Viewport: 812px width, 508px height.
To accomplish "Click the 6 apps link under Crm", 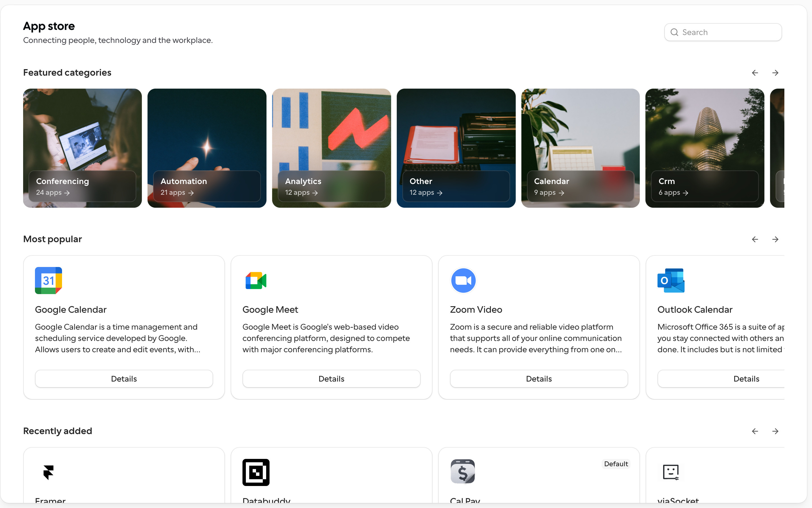I will (x=673, y=192).
